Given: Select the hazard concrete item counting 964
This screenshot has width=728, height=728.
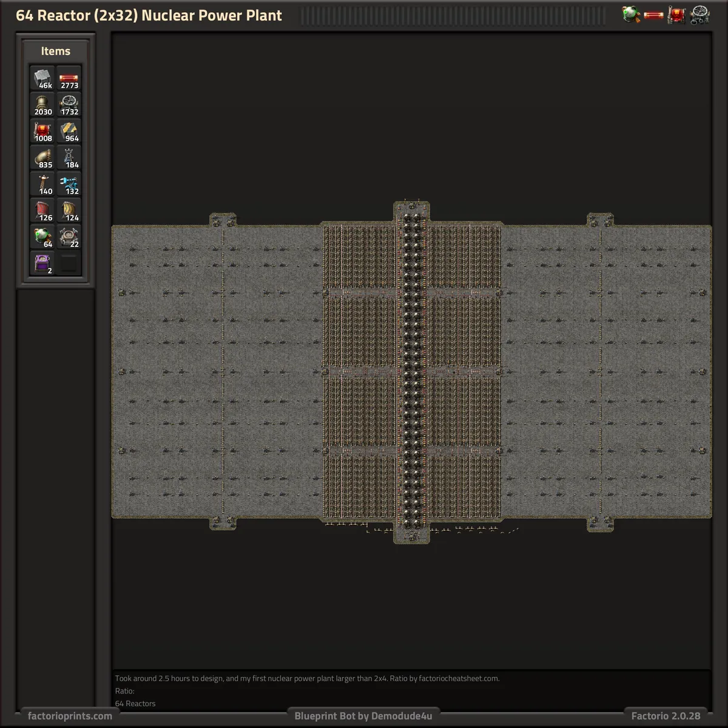Looking at the screenshot, I should click(69, 132).
